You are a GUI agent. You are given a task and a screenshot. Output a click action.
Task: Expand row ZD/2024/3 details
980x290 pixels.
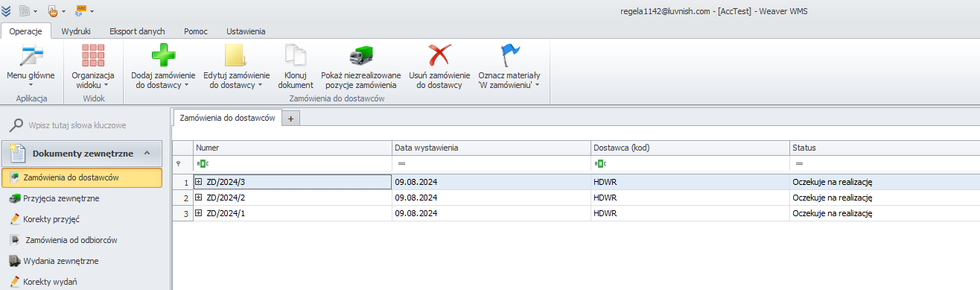pyautogui.click(x=199, y=181)
